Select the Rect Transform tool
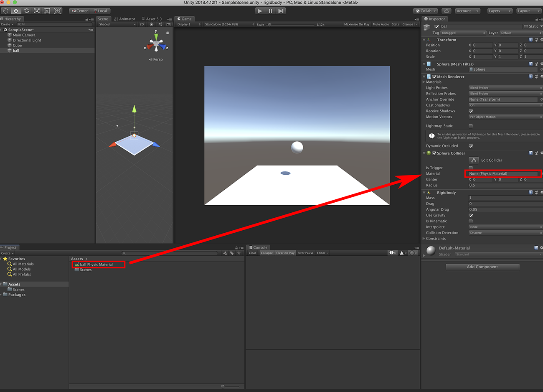The image size is (543, 392). [x=47, y=10]
